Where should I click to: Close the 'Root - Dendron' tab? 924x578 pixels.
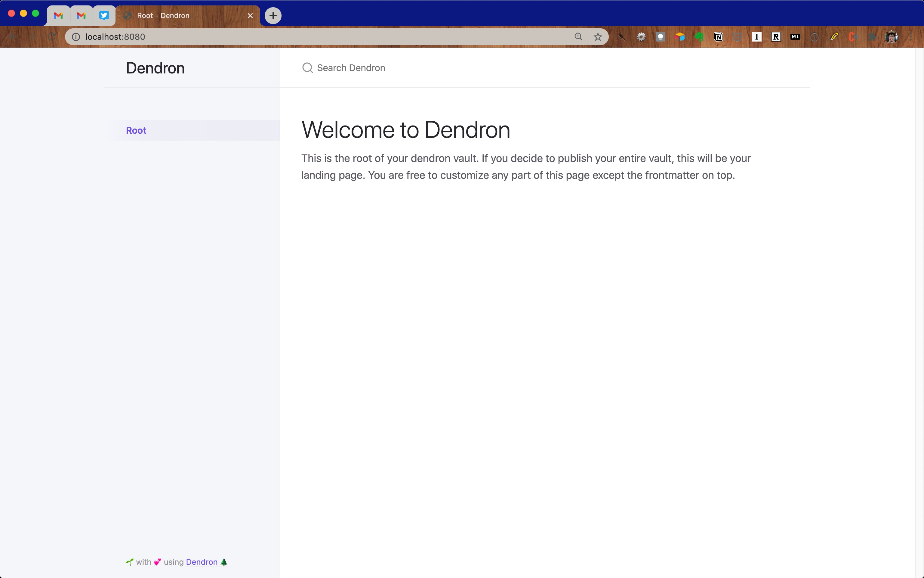point(250,16)
